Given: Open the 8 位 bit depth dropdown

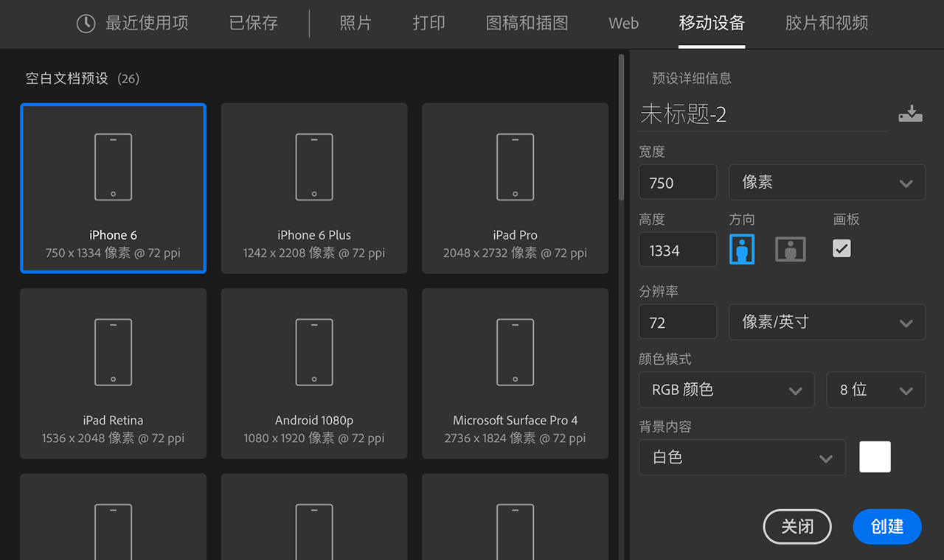Looking at the screenshot, I should [875, 390].
